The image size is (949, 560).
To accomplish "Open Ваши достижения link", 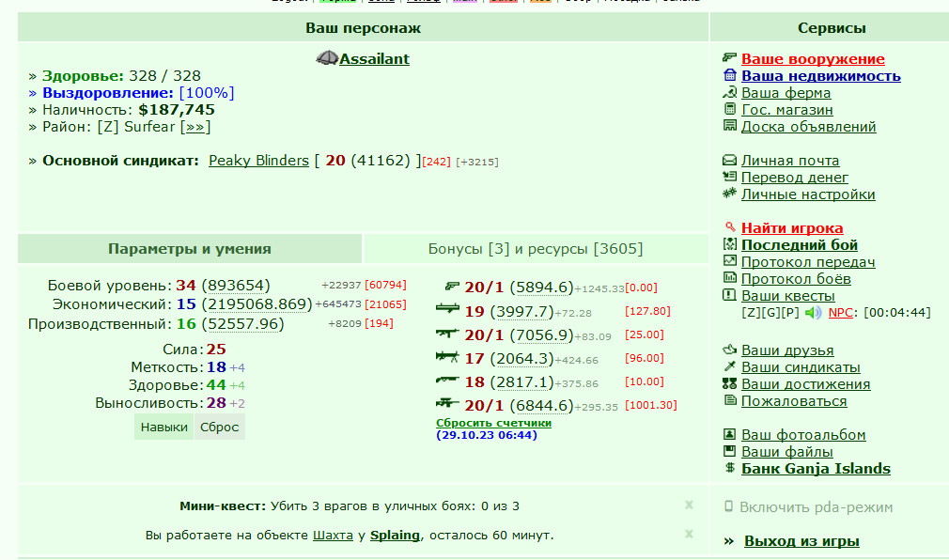I will tap(805, 384).
